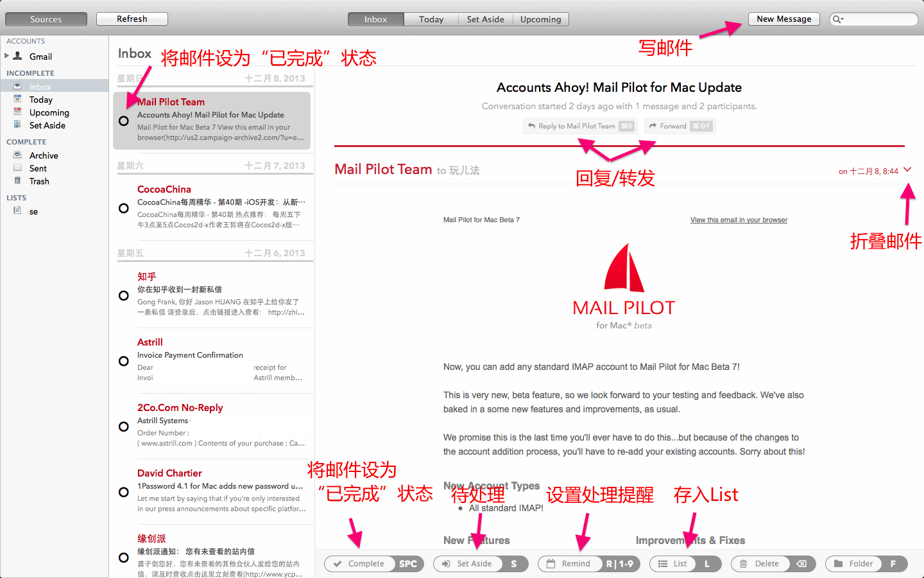Switch to the Upcoming tab
Screen dimensions: 924x578
coord(541,19)
